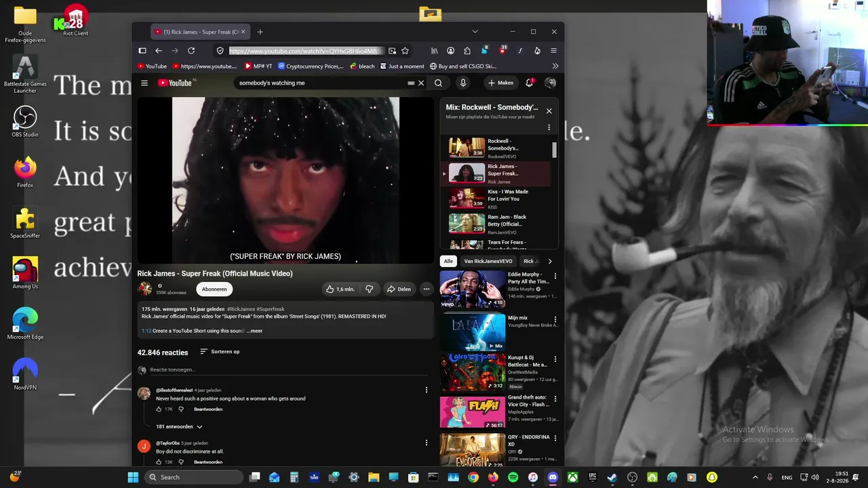
Task: Open NordVPN desktop shortcut
Action: point(25,374)
